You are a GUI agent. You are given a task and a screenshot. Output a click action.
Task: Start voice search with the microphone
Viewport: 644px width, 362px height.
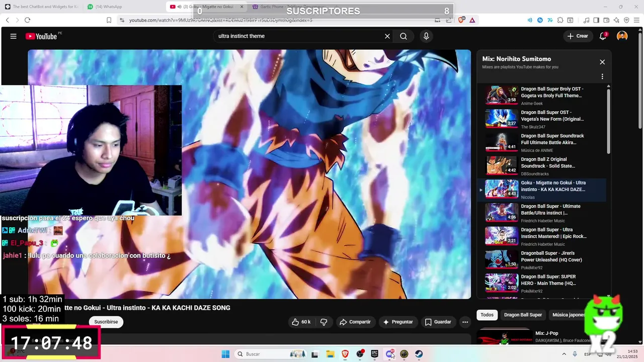426,36
